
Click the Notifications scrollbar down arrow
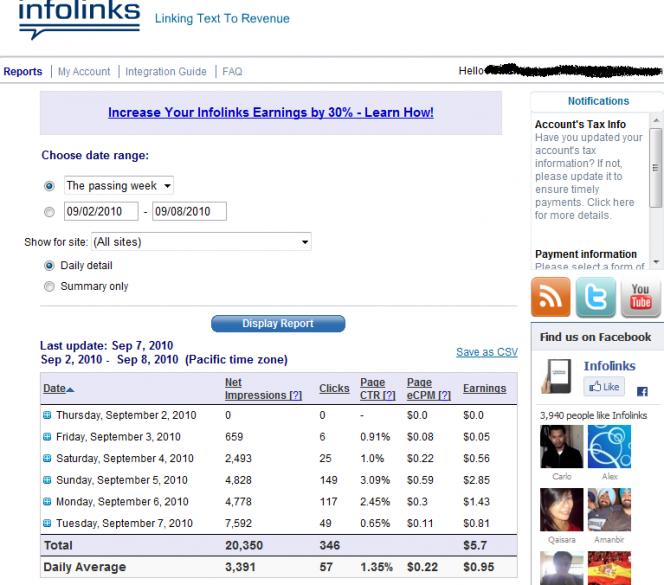656,262
